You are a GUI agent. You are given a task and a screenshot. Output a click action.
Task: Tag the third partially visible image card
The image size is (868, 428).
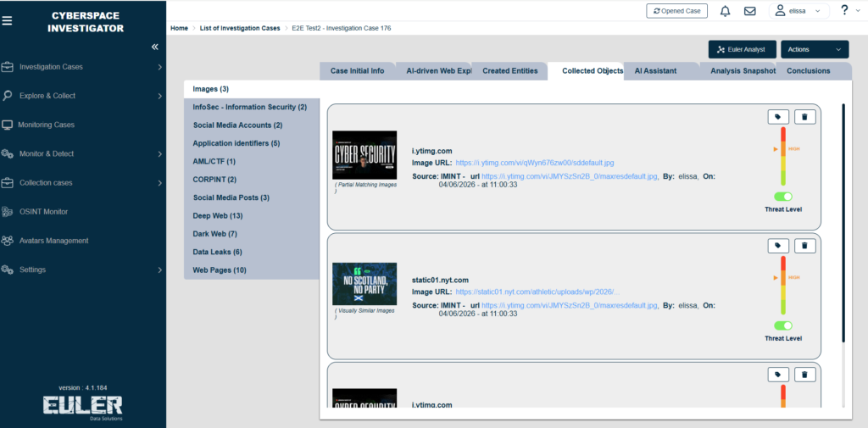tap(778, 375)
